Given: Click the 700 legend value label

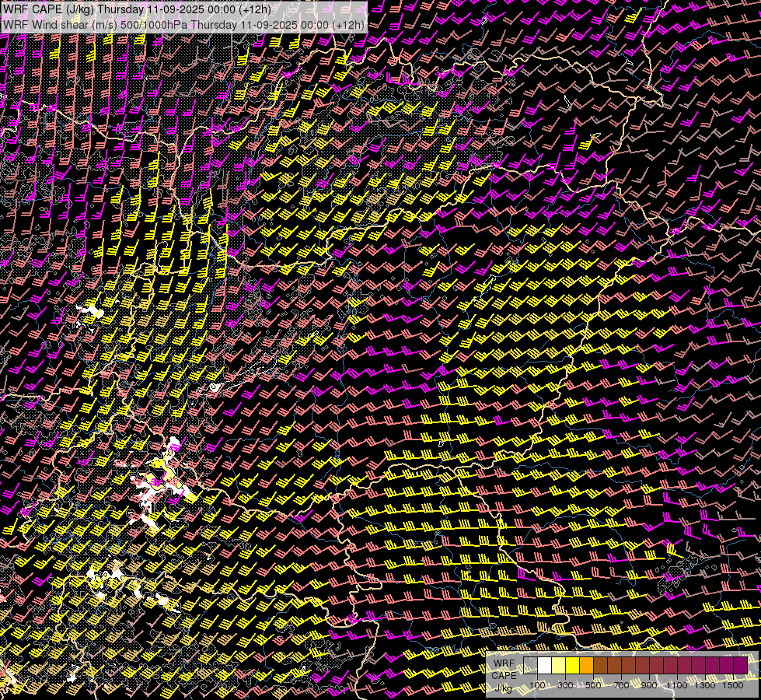Looking at the screenshot, I should click(621, 685).
